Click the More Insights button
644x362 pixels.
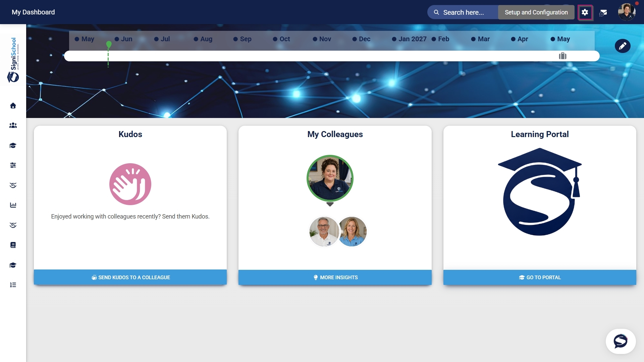coord(335,277)
